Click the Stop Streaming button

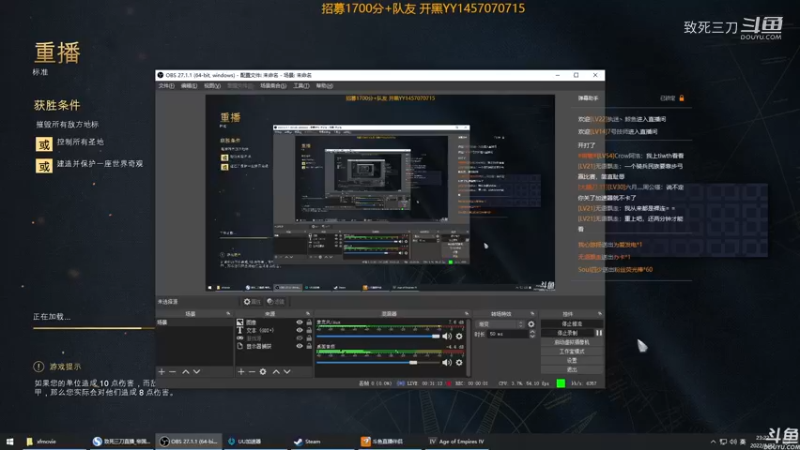tap(571, 324)
